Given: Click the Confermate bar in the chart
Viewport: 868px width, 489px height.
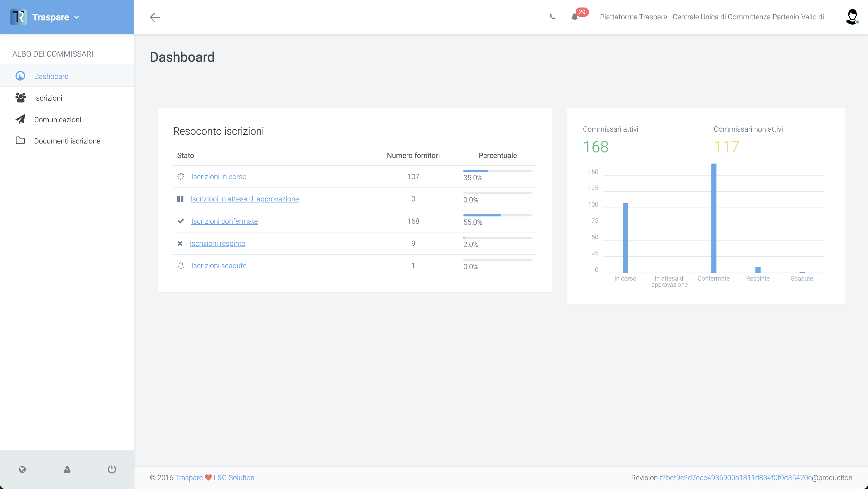Looking at the screenshot, I should 713,218.
